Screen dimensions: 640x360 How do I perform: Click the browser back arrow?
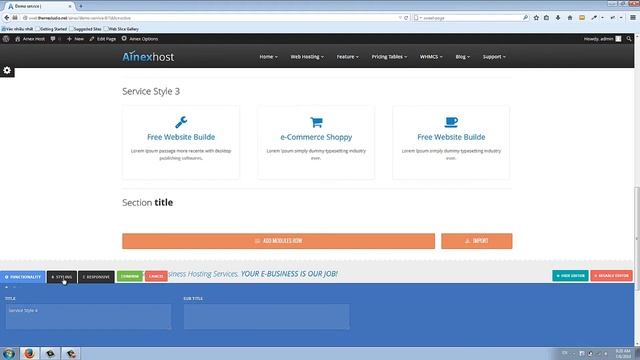pos(7,18)
